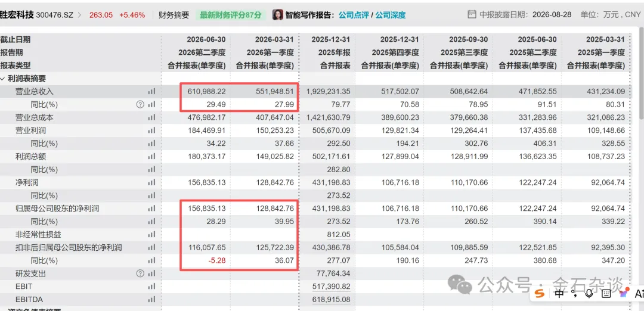Image resolution: width=644 pixels, height=311 pixels.
Task: Open chart icon for EBIT row
Action: tap(151, 287)
